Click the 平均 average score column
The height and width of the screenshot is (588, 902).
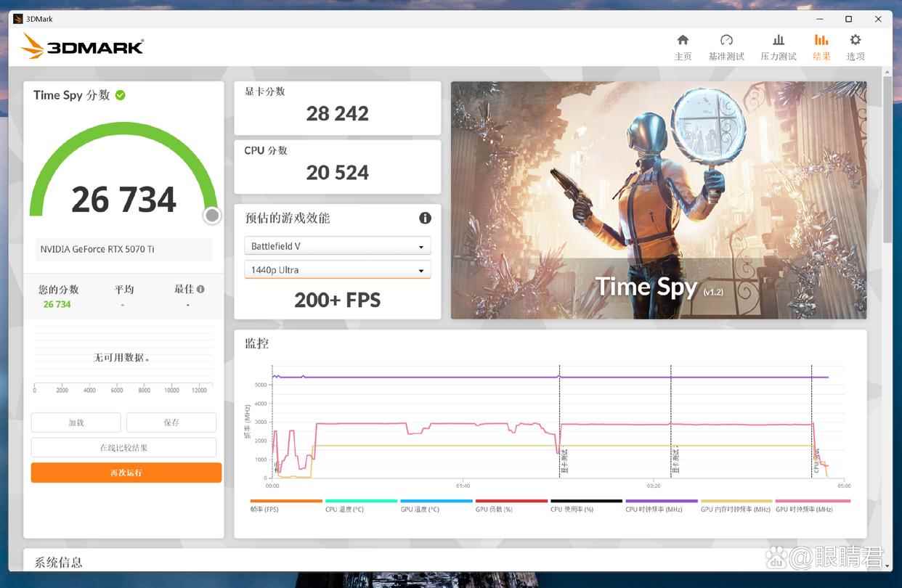click(123, 295)
